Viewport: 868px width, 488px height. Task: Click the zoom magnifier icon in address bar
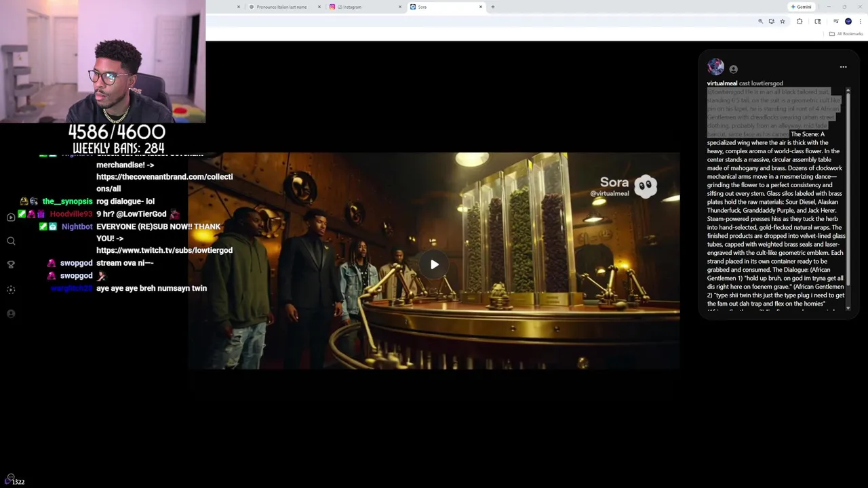click(x=760, y=22)
